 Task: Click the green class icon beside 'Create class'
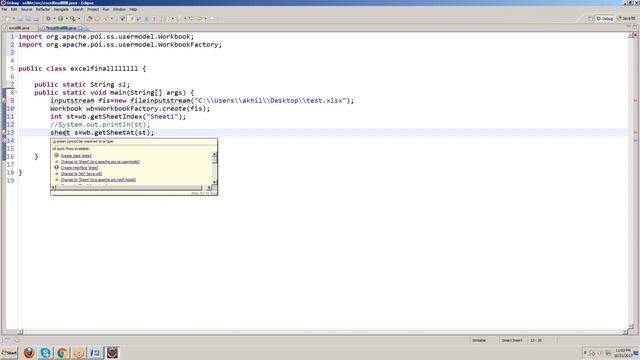[x=56, y=156]
